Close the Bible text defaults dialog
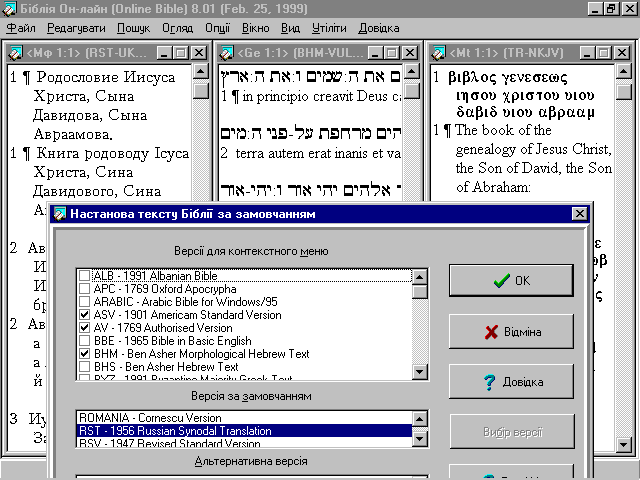 coord(579,213)
